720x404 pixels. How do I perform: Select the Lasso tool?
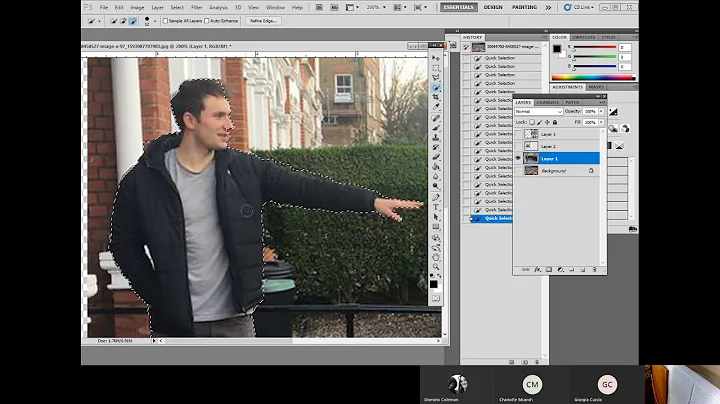pyautogui.click(x=436, y=78)
